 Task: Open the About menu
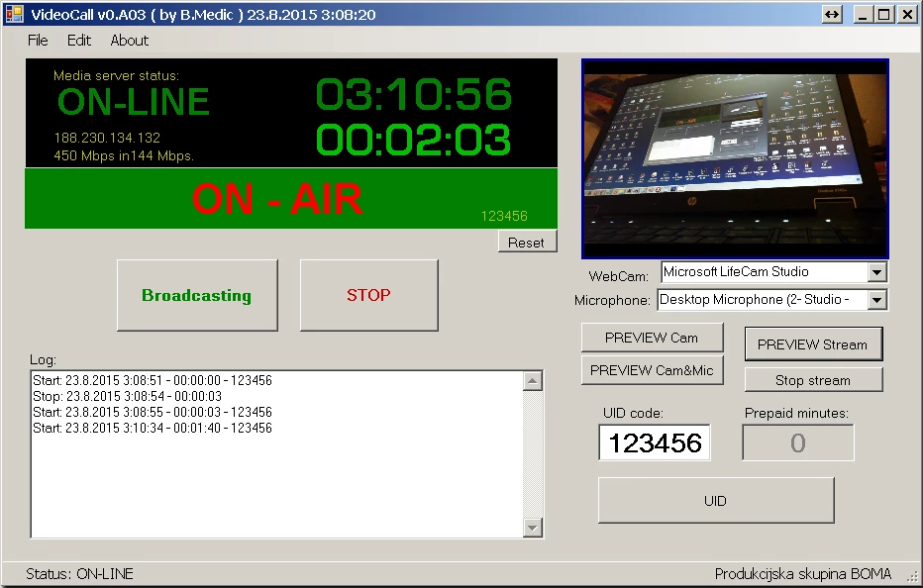pyautogui.click(x=130, y=41)
